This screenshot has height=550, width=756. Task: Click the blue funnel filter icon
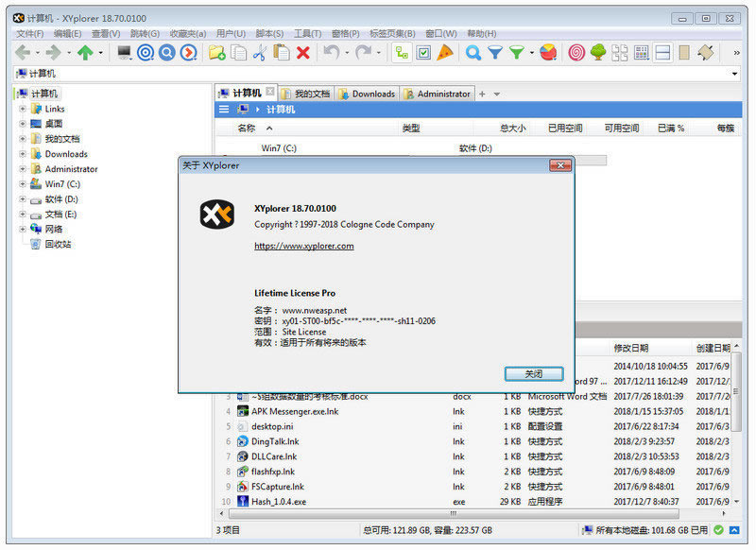click(x=495, y=53)
